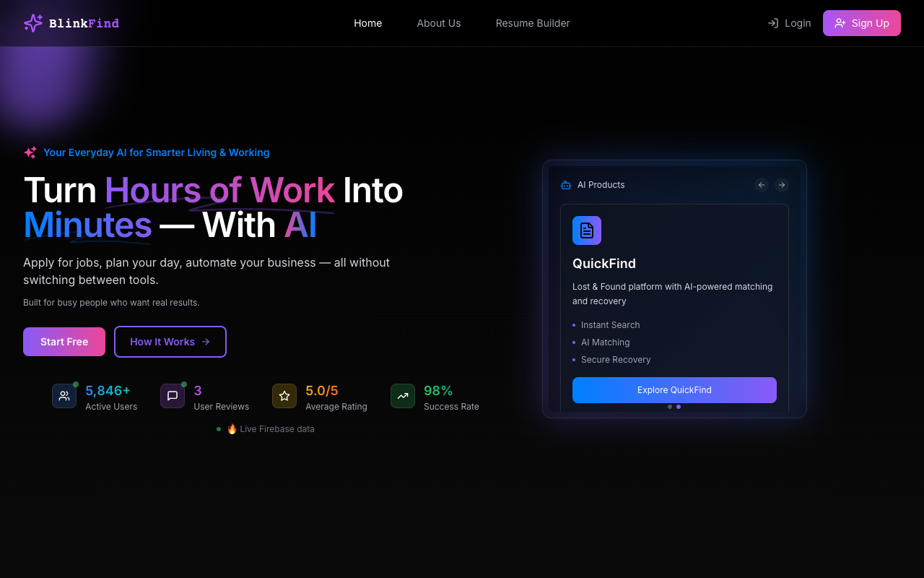Select the Average Rating star icon
The image size is (924, 578).
[284, 396]
